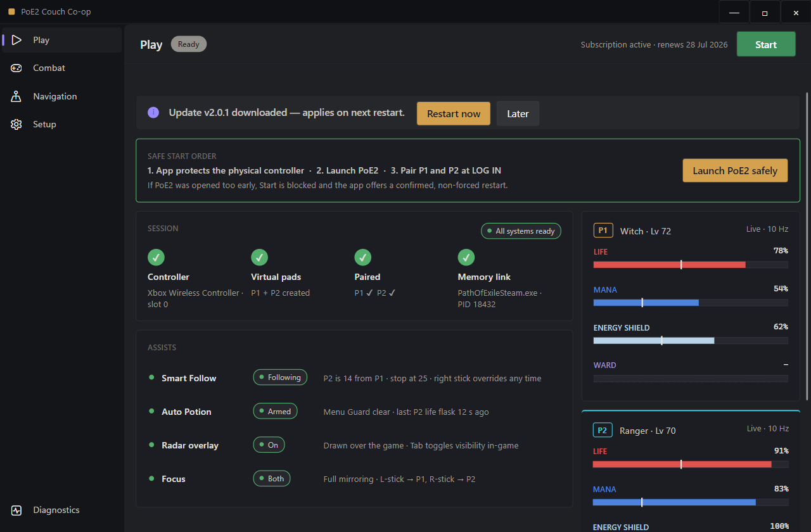
Task: Toggle the Radar overlay On pill
Action: pos(269,445)
